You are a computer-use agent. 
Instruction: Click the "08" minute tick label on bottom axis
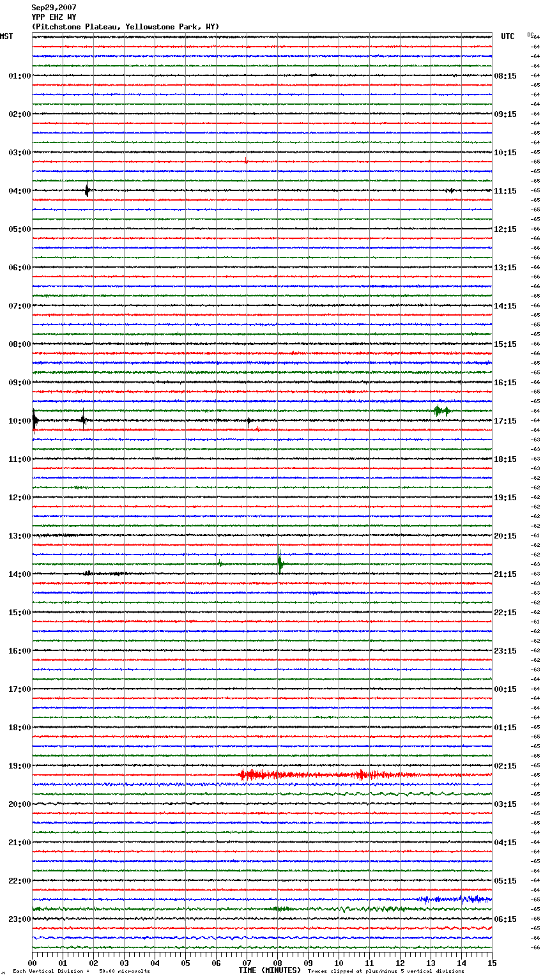tap(277, 963)
